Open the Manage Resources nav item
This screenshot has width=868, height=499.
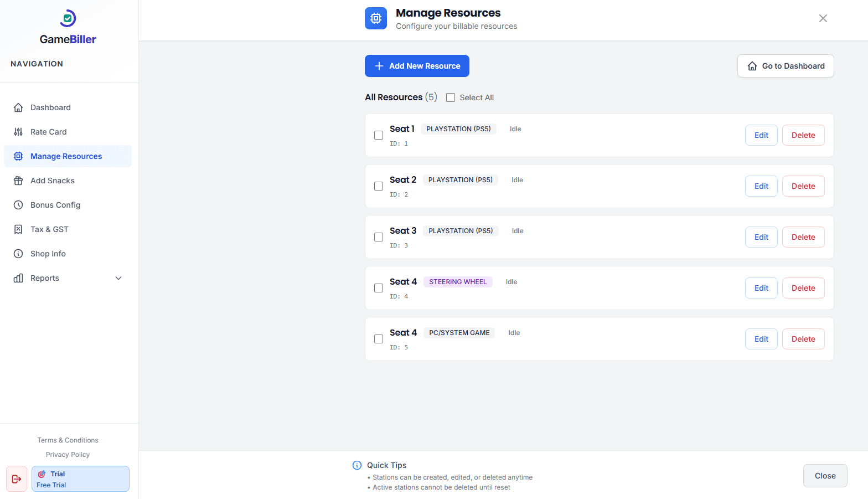coord(66,156)
